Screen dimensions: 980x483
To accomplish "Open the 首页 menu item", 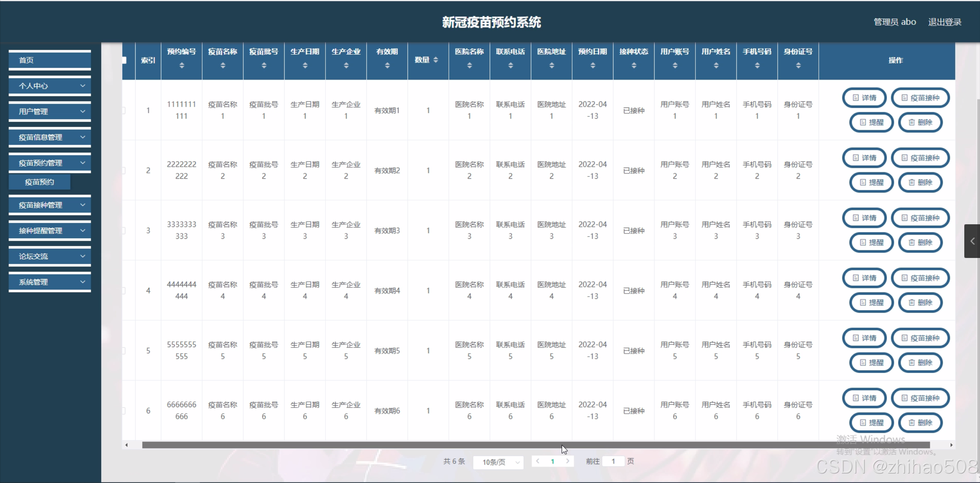I will point(50,60).
